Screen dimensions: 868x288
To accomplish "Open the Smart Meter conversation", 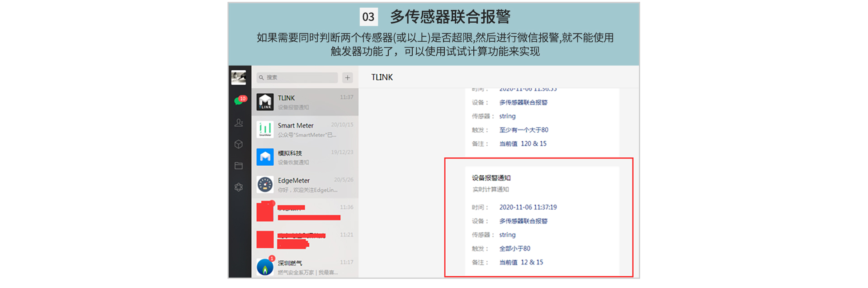I will pyautogui.click(x=305, y=130).
